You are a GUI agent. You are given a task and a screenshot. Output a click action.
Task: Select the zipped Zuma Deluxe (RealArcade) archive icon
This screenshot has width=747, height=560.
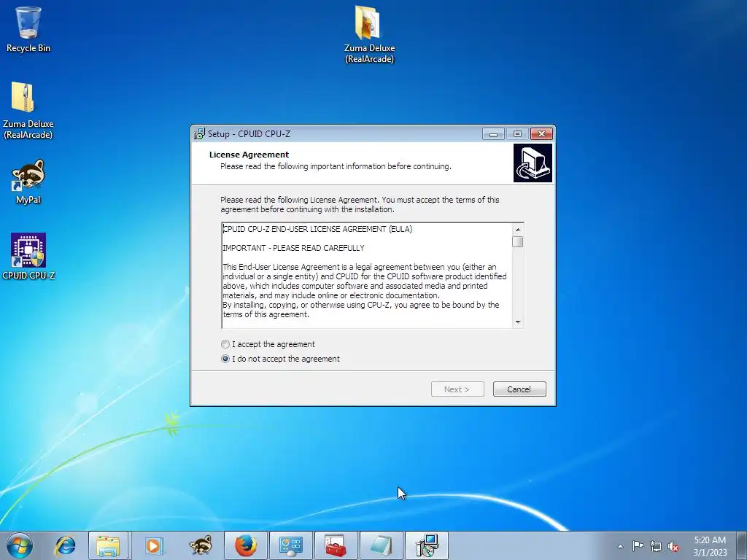(x=28, y=111)
